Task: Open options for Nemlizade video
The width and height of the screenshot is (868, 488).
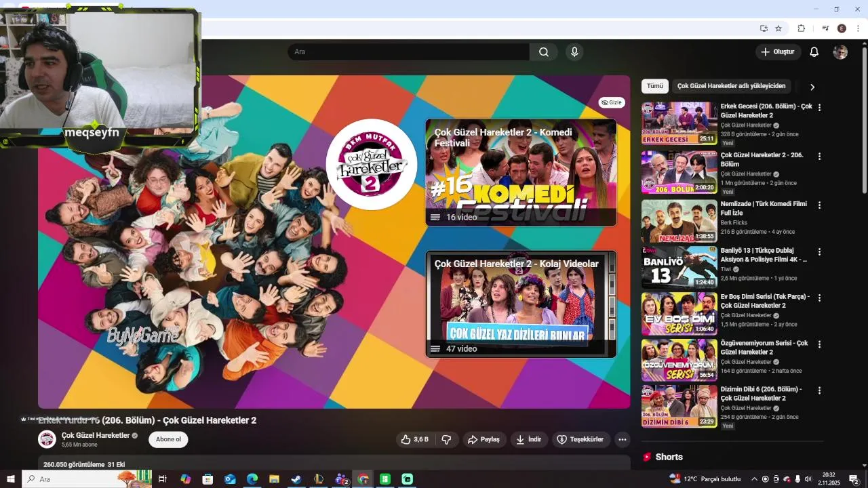Action: [819, 205]
